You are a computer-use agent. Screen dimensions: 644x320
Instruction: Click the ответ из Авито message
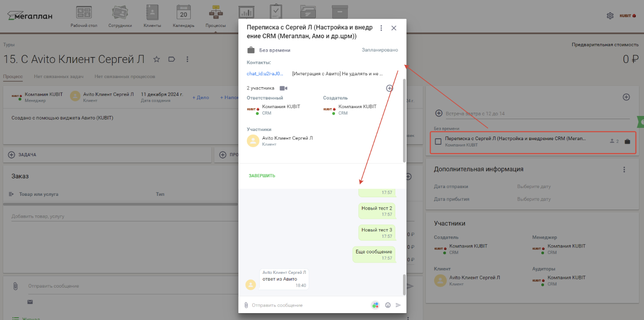[284, 279]
